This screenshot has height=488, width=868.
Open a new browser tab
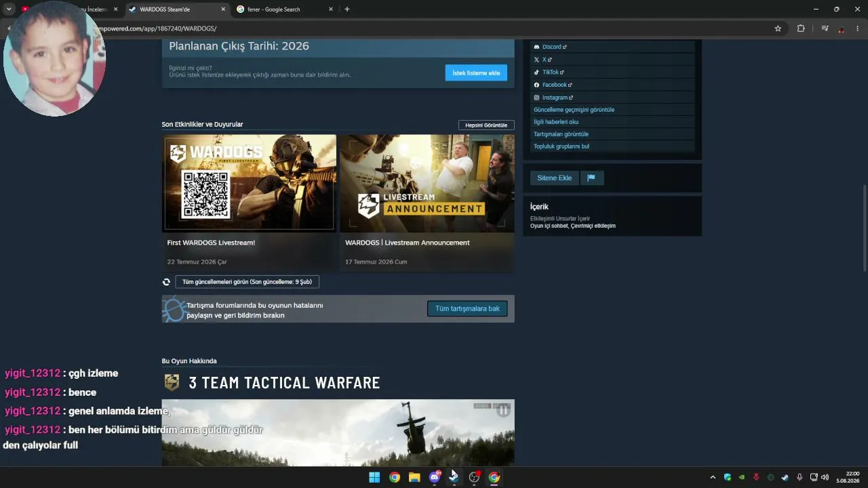click(x=347, y=9)
